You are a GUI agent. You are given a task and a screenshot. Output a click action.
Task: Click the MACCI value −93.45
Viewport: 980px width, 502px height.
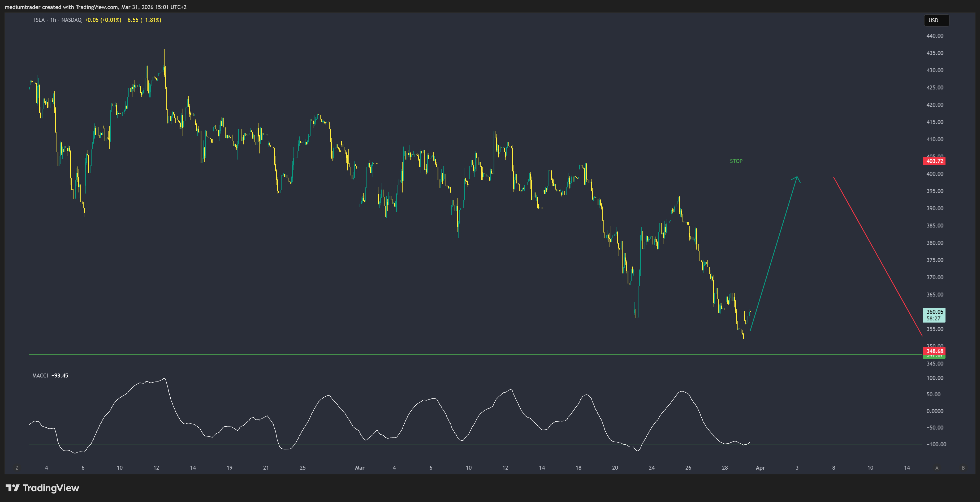[60, 376]
